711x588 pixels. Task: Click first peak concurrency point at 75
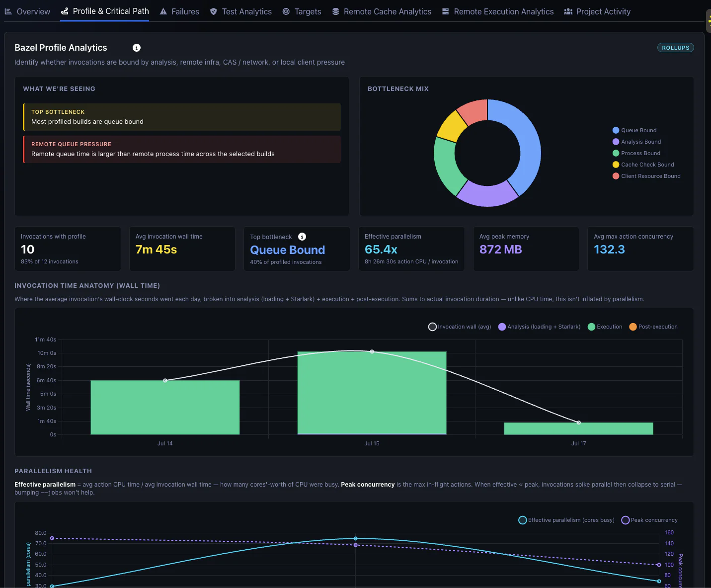tap(52, 538)
